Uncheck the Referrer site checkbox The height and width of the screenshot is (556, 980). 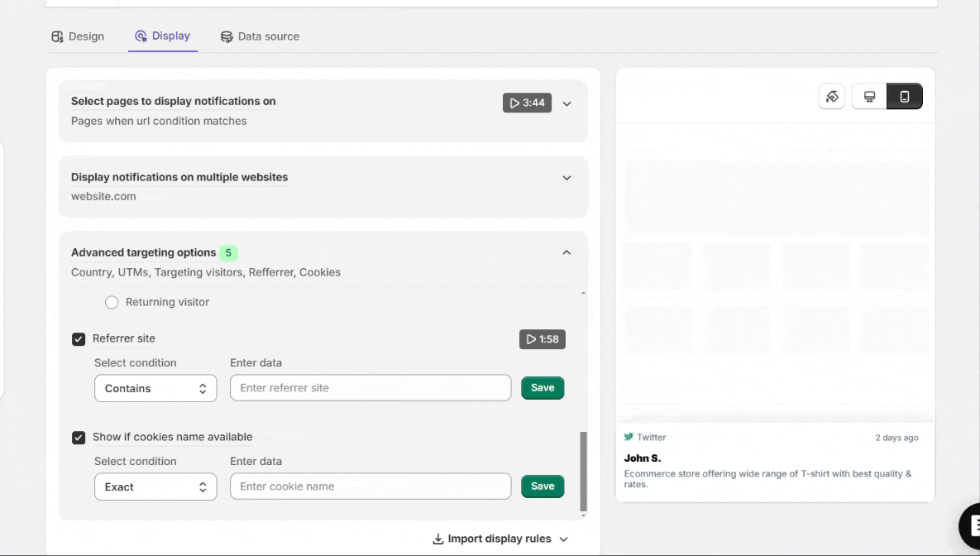79,339
